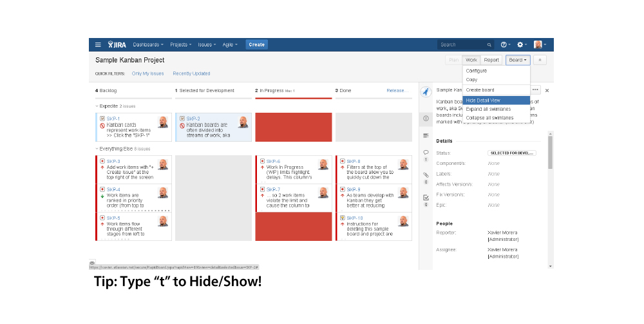Screen dimensions: 644x324
Task: Open the detail view more actions ellipsis
Action: (x=535, y=90)
